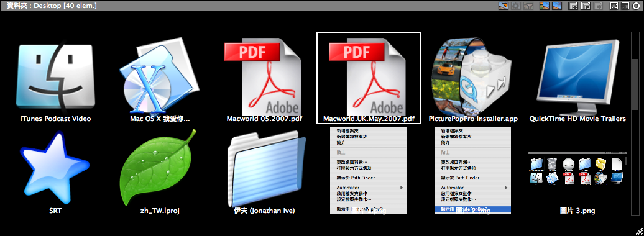Viewport: 644px width, 236px height.
Task: Select context-menu screenshot thumbnail without blue highlight
Action: (x=368, y=170)
